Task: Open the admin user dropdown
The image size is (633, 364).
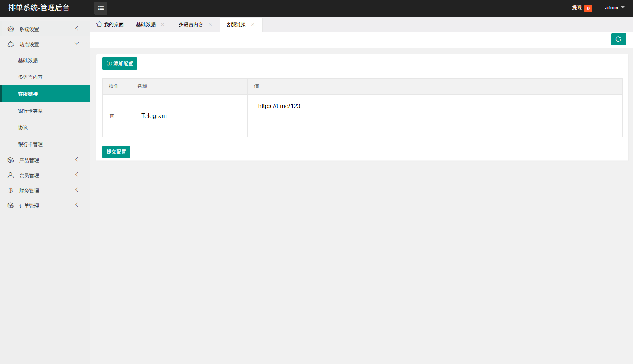Action: 614,8
